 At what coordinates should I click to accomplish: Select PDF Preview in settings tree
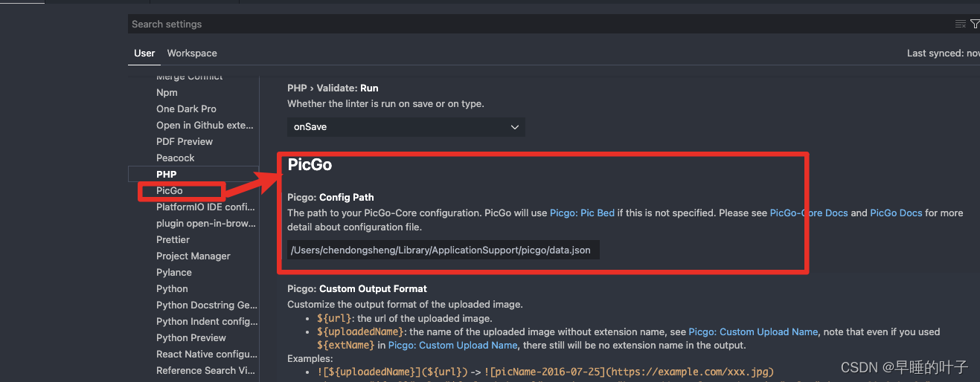click(185, 142)
